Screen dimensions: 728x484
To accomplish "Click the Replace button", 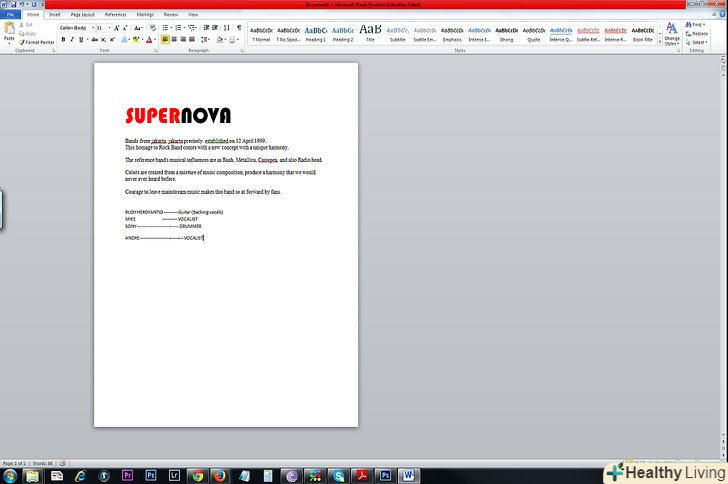I will 696,33.
